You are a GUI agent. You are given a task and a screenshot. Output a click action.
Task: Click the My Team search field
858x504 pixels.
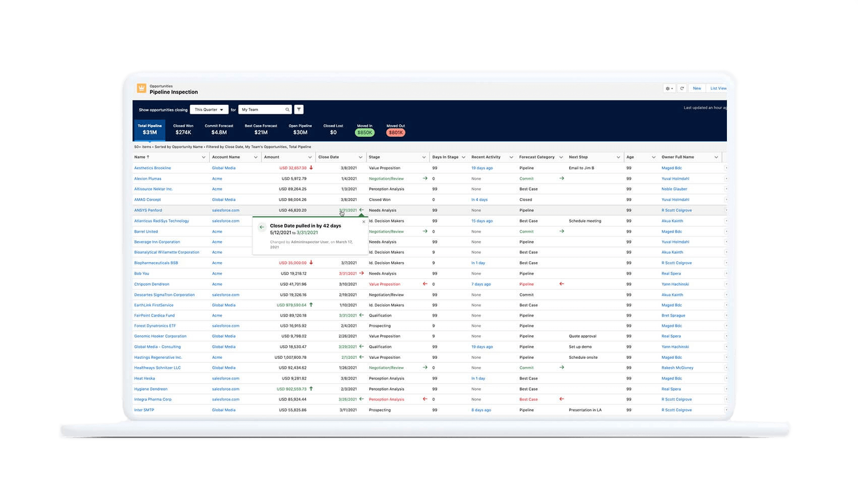click(265, 109)
